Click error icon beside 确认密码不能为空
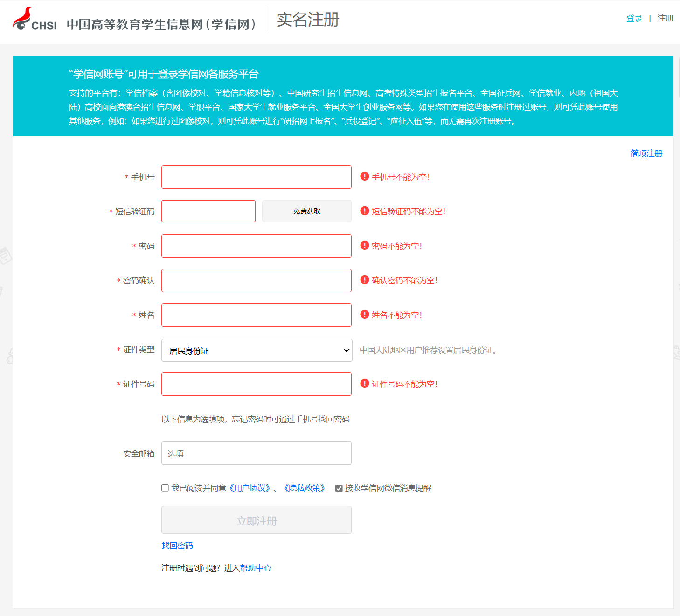This screenshot has height=616, width=680. click(365, 280)
